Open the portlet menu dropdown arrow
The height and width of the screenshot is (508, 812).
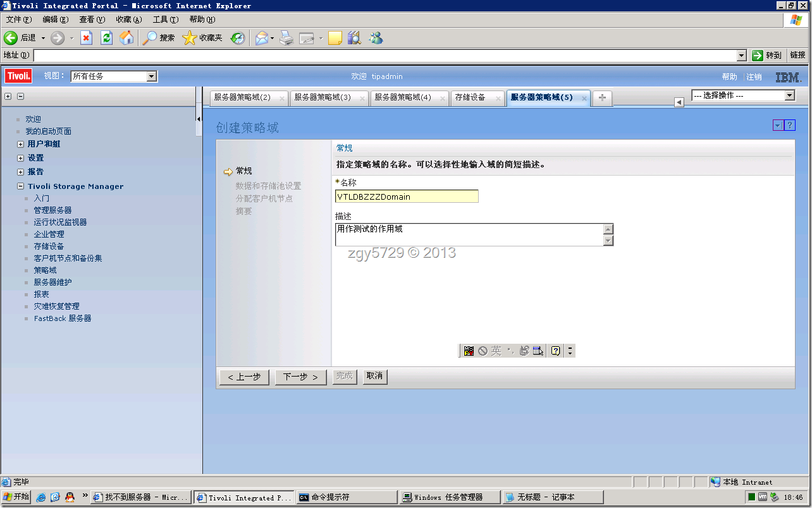point(778,126)
